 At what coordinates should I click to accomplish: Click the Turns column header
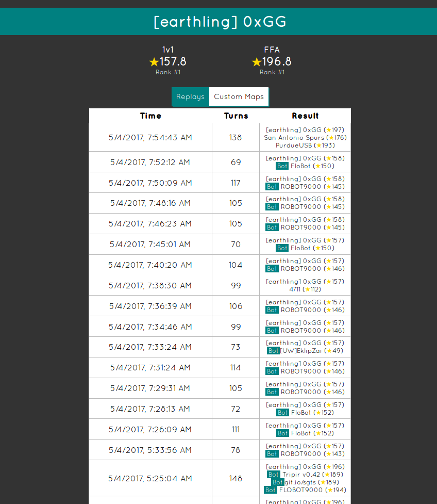(236, 116)
